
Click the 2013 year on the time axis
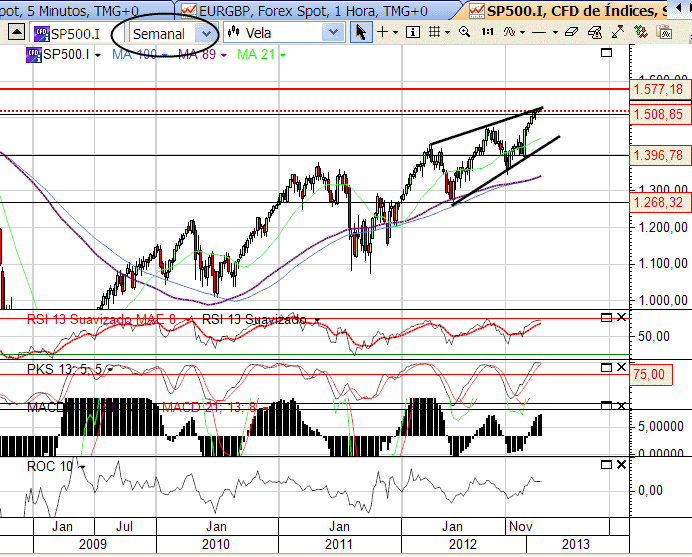tap(576, 544)
